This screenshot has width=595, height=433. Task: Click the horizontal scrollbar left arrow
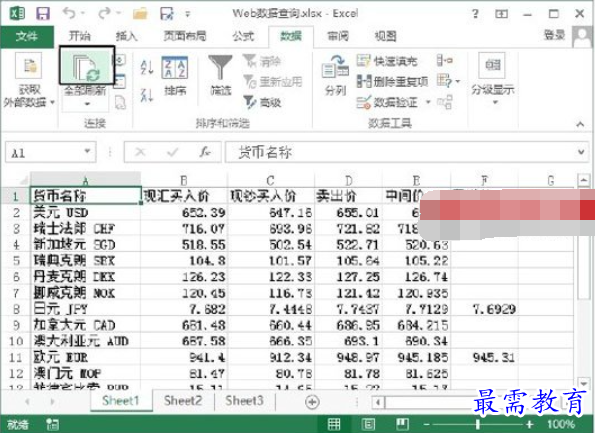coord(378,402)
